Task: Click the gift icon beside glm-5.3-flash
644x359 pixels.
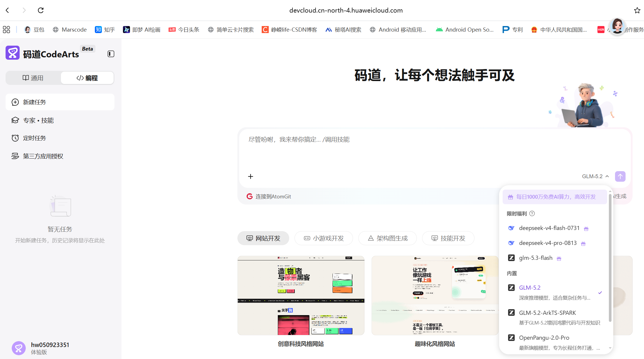Action: click(559, 259)
